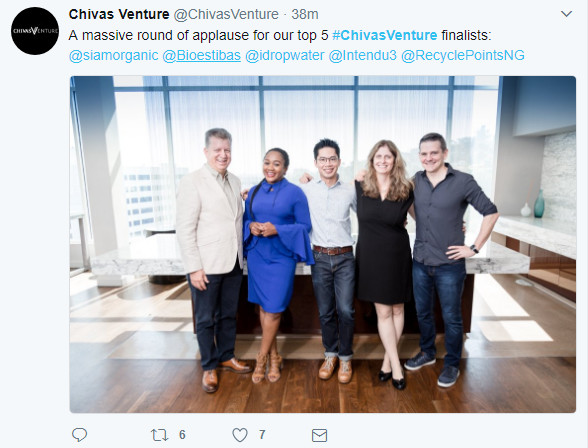Visit the @RecyclePointsNG mention
This screenshot has height=448, width=588.
[463, 55]
